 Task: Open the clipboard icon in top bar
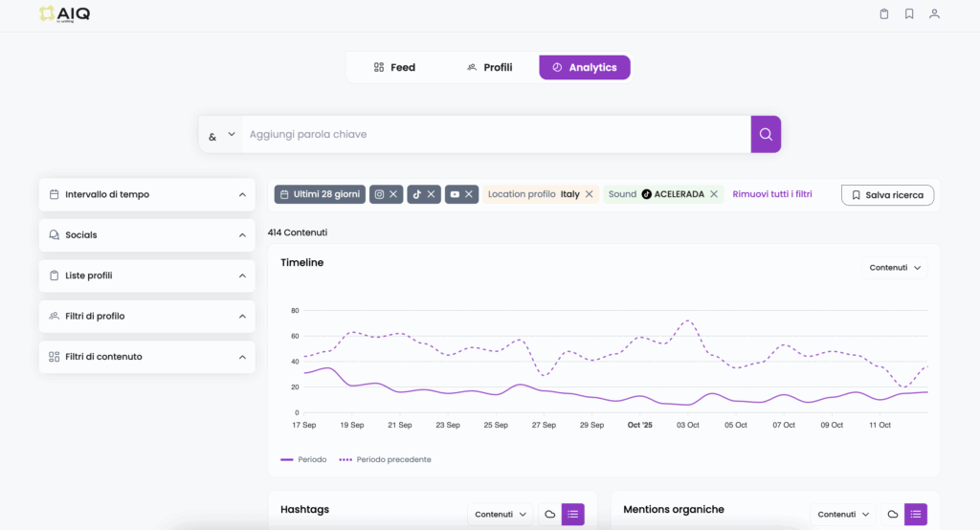point(884,14)
